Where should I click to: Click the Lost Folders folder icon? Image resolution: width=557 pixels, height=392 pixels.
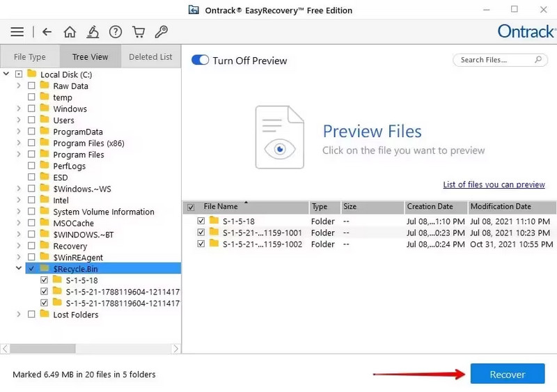[x=45, y=313]
